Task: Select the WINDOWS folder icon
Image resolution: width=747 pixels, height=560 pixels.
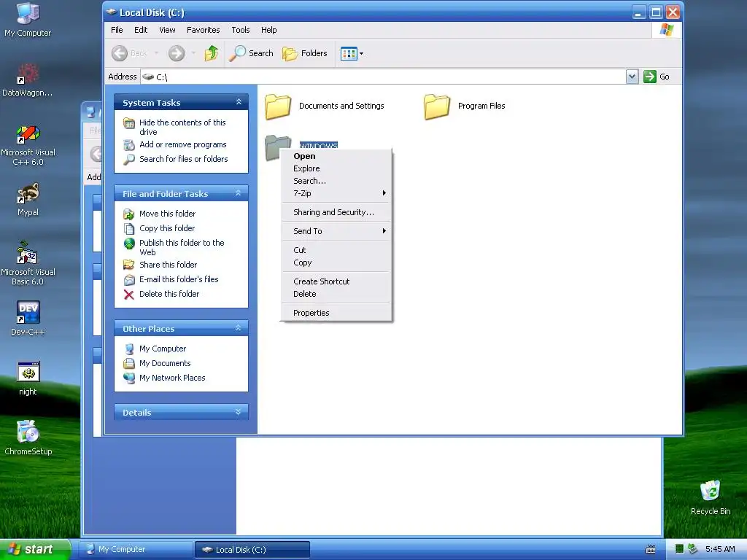Action: [x=274, y=147]
